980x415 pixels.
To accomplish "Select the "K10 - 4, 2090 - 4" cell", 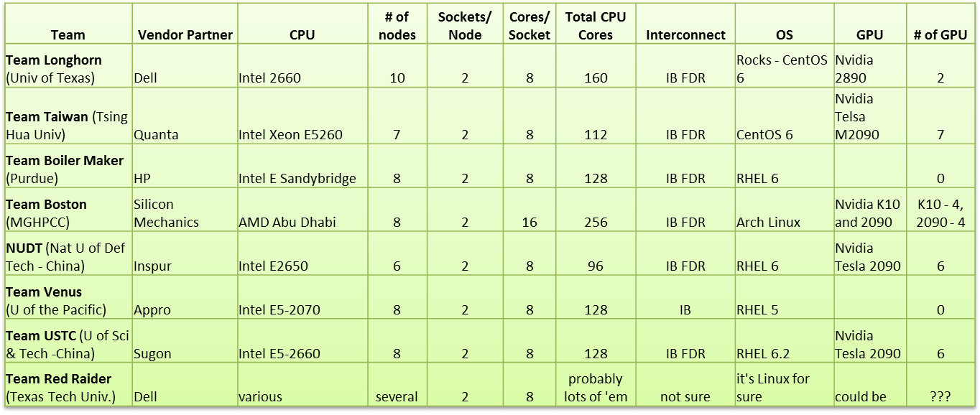I will 940,213.
